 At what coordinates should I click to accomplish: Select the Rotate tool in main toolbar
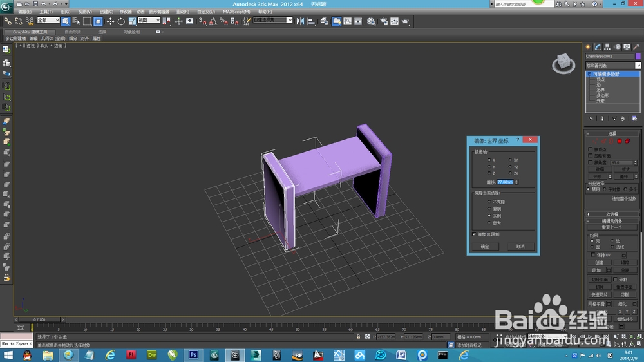[x=121, y=21]
